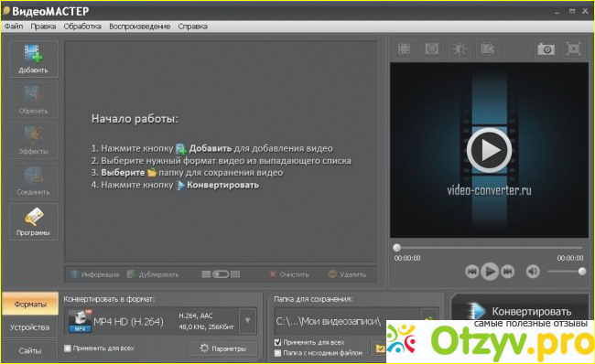Switch to the Устройства tab
This screenshot has height=364, width=595.
tap(30, 327)
